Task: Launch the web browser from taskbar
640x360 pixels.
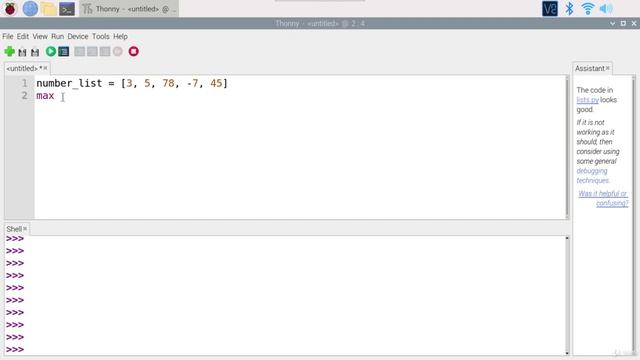Action: 30,9
